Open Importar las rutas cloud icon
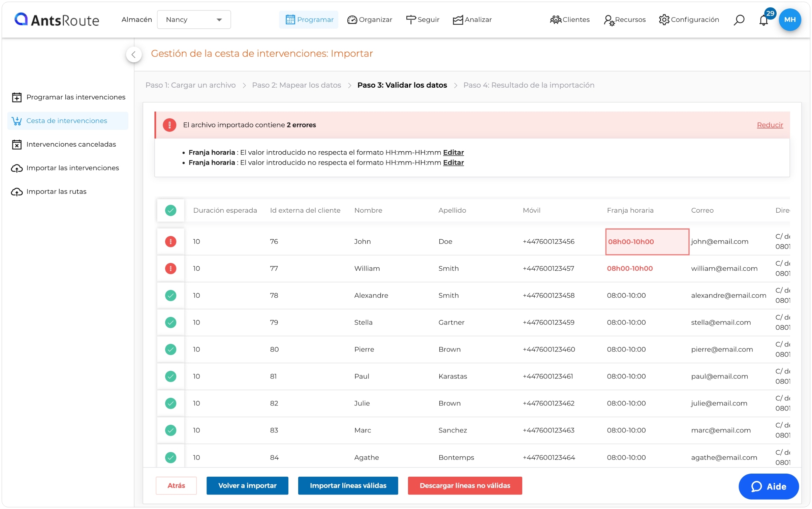812x509 pixels. (x=17, y=191)
